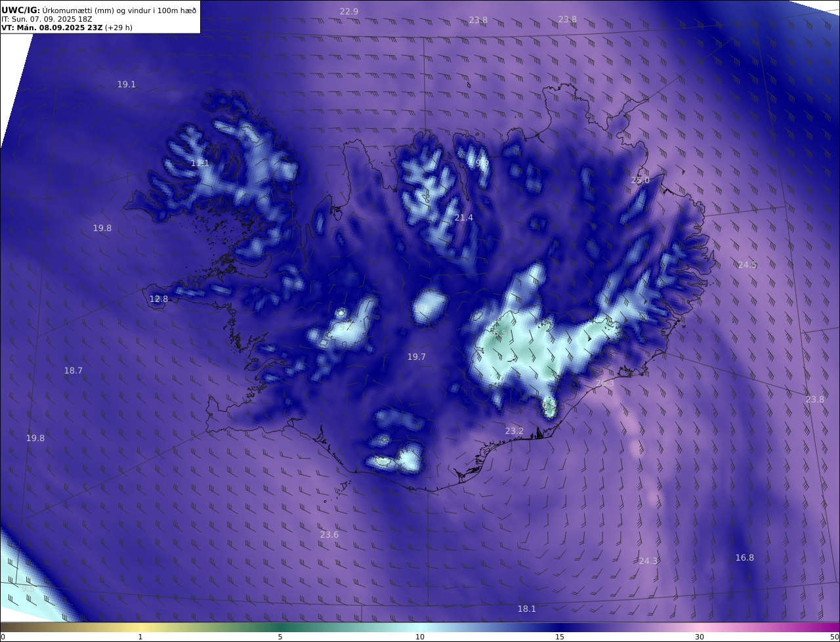Click the 18.7 value label
The width and height of the screenshot is (840, 642).
(73, 371)
